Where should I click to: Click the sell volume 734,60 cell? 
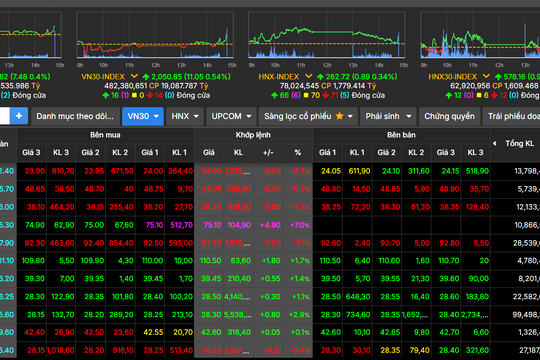click(358, 315)
